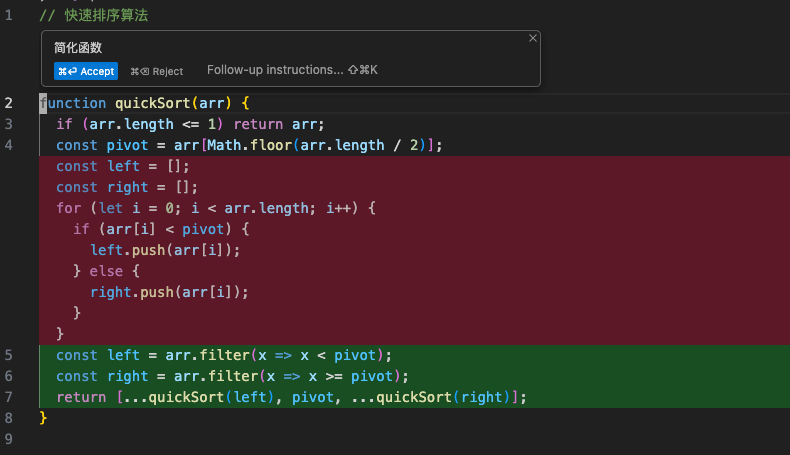
Task: Reject the suggested code changes
Action: click(157, 71)
